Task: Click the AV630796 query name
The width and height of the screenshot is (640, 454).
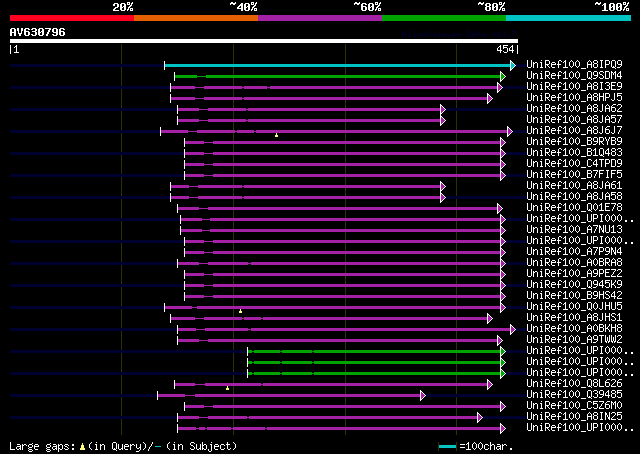Action: point(38,32)
